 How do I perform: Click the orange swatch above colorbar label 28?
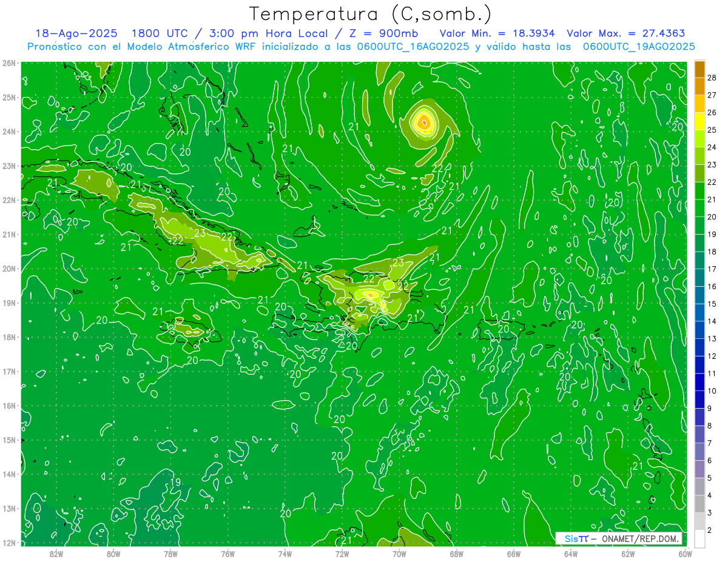[x=699, y=69]
